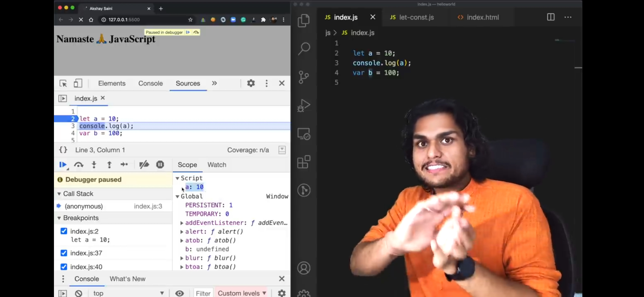Click the Step out of function arrow
The width and height of the screenshot is (644, 297).
(x=109, y=165)
